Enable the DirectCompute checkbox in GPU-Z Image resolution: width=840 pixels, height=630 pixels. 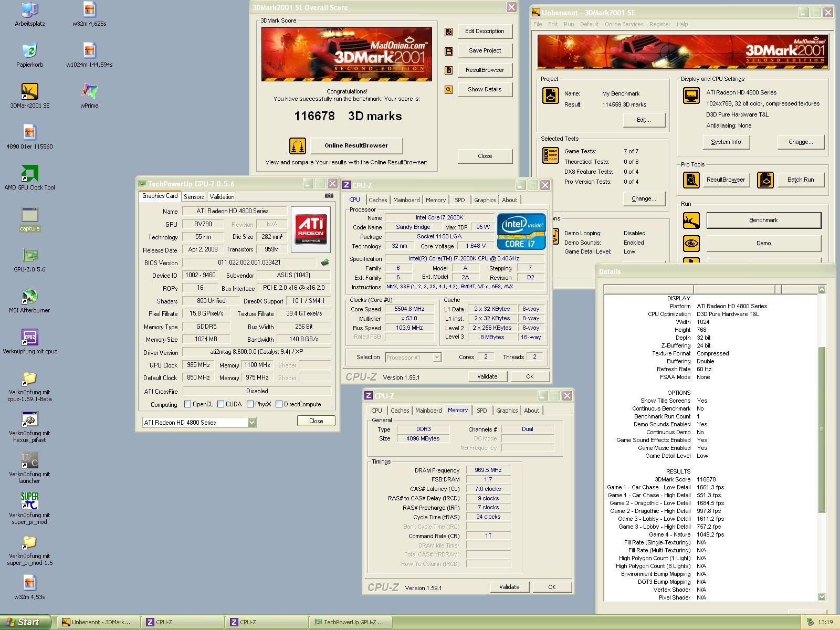click(279, 404)
